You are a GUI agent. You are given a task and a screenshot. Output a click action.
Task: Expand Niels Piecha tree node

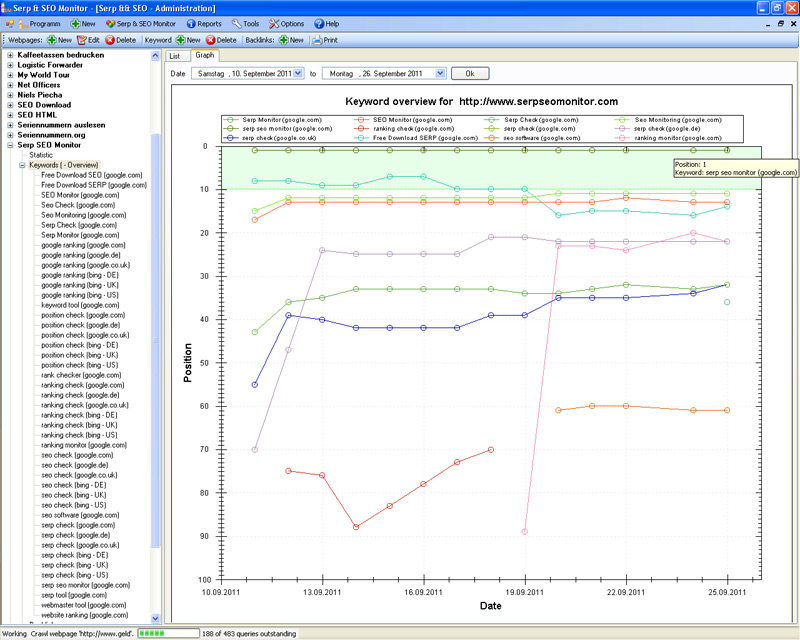point(10,95)
